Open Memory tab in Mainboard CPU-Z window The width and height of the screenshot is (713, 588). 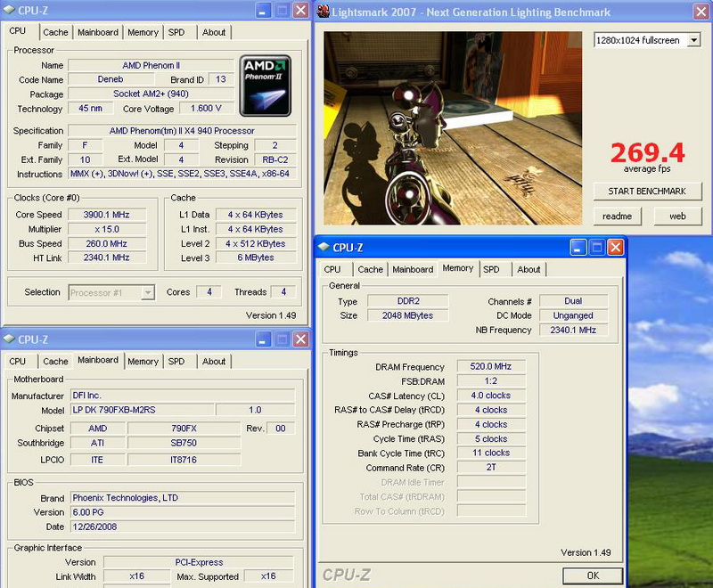coord(143,361)
